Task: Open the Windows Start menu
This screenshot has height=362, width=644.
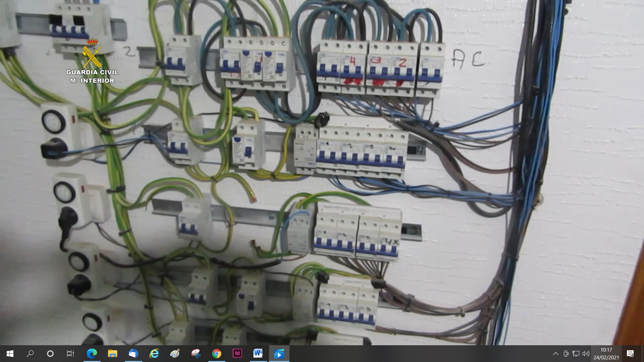Action: 10,354
